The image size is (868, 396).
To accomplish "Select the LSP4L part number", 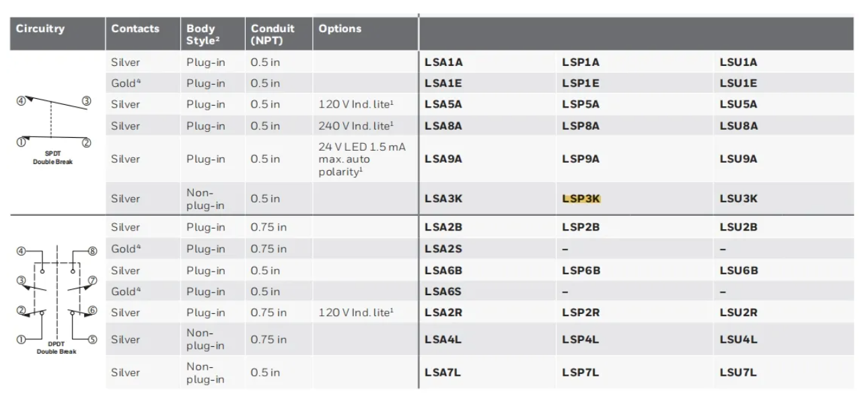I will pos(580,340).
